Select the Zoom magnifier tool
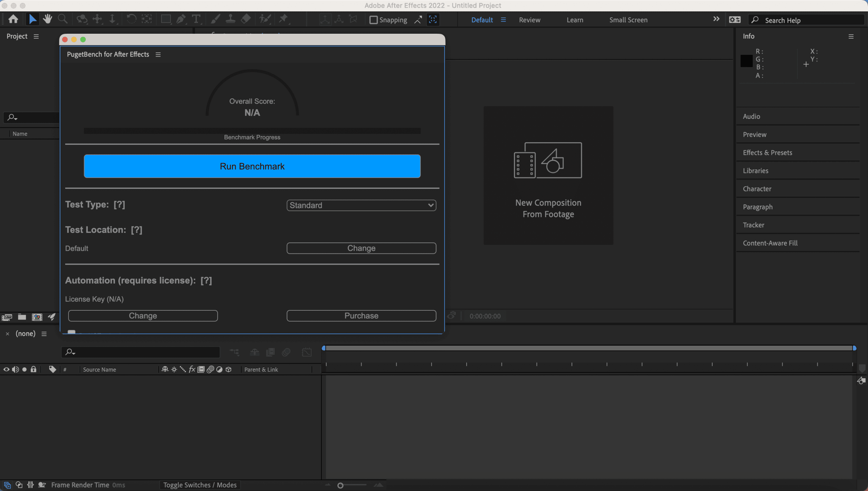The image size is (868, 491). click(x=62, y=19)
